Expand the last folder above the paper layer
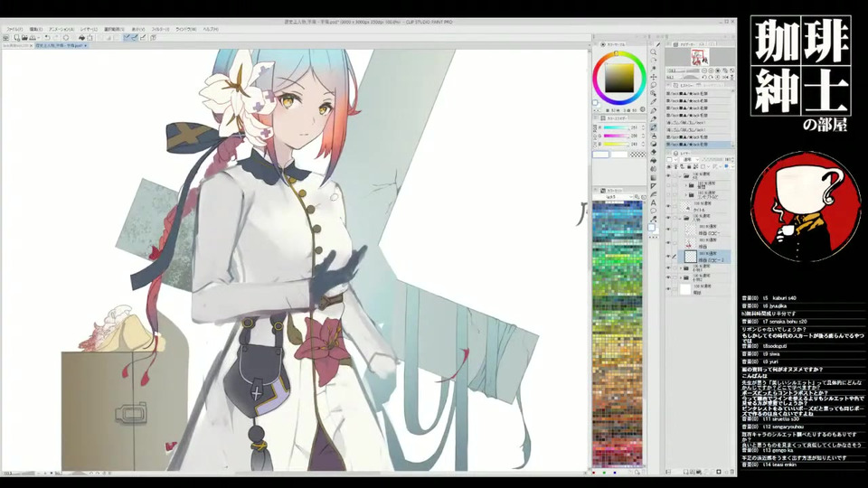 tap(681, 277)
